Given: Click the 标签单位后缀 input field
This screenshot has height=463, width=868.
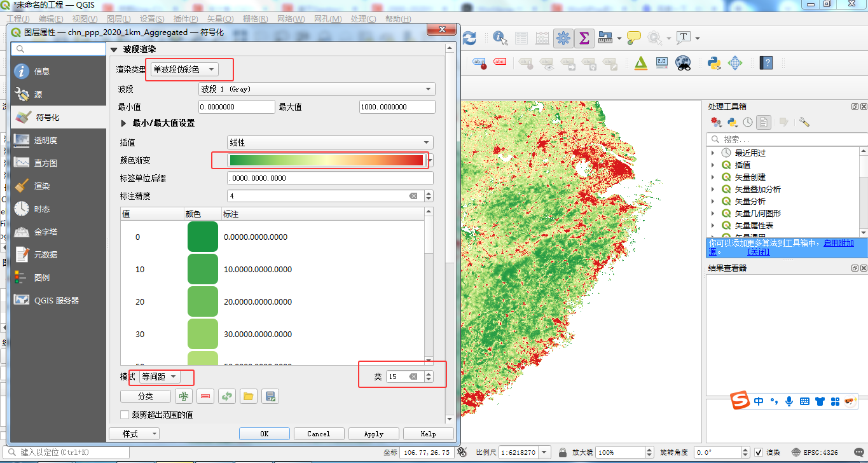Looking at the screenshot, I should 330,178.
